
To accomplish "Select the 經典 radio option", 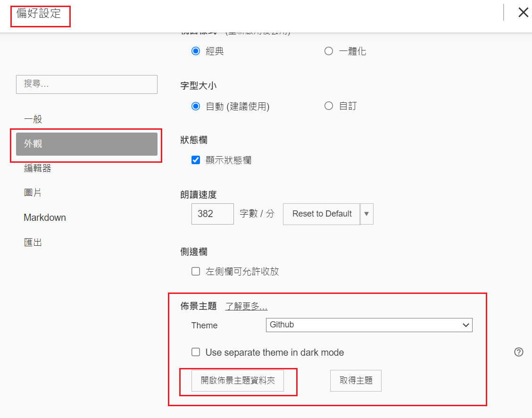I will (196, 51).
